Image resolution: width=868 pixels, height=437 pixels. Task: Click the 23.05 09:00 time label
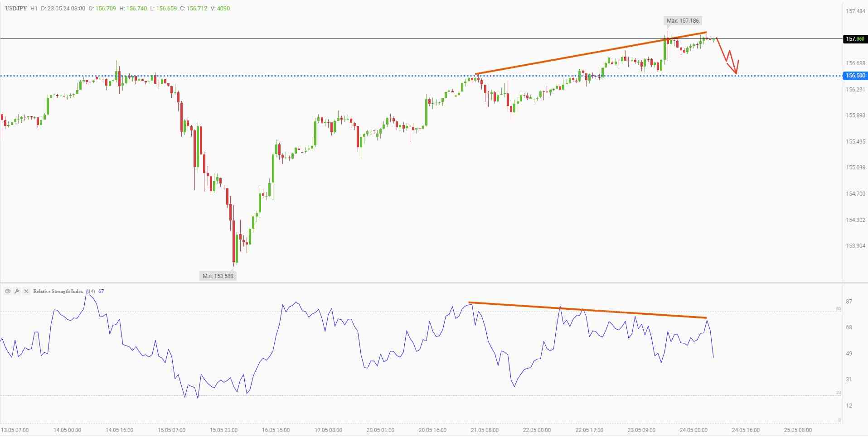point(641,430)
